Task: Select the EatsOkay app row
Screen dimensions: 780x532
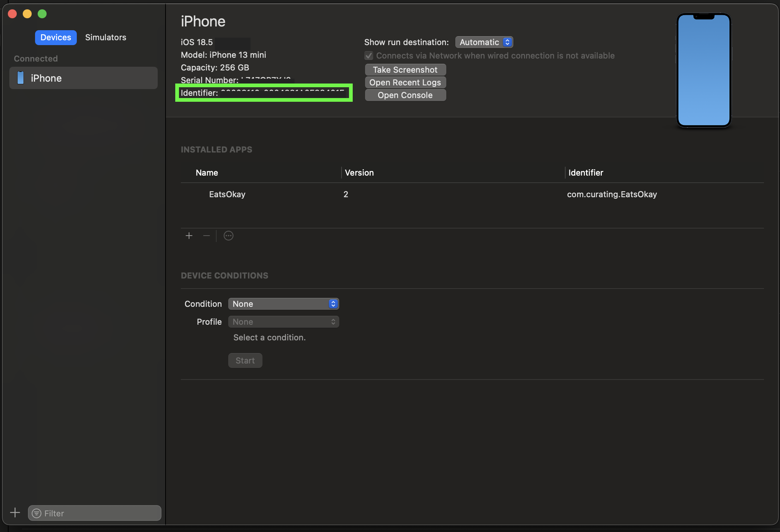Action: click(227, 194)
